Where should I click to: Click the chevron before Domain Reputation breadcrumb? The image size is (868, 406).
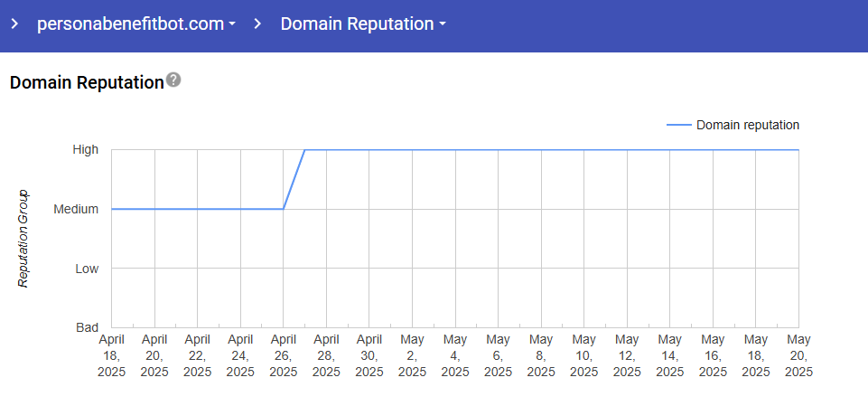click(257, 24)
